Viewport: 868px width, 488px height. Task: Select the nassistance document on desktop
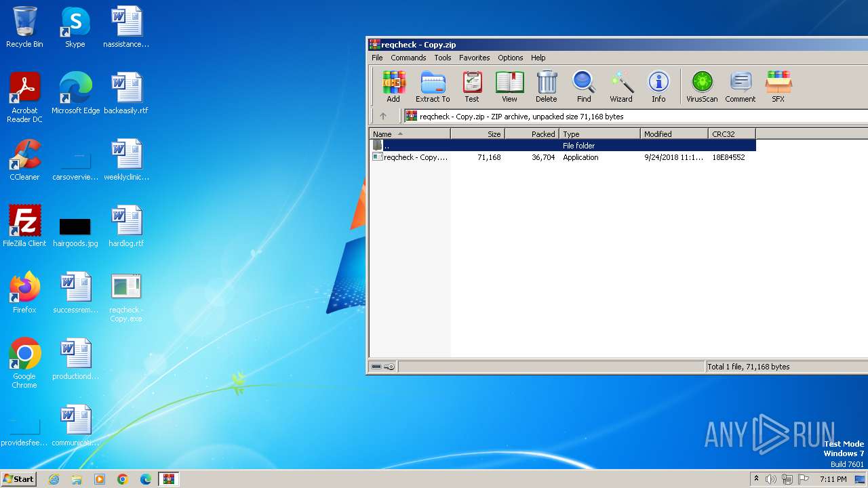click(x=126, y=27)
